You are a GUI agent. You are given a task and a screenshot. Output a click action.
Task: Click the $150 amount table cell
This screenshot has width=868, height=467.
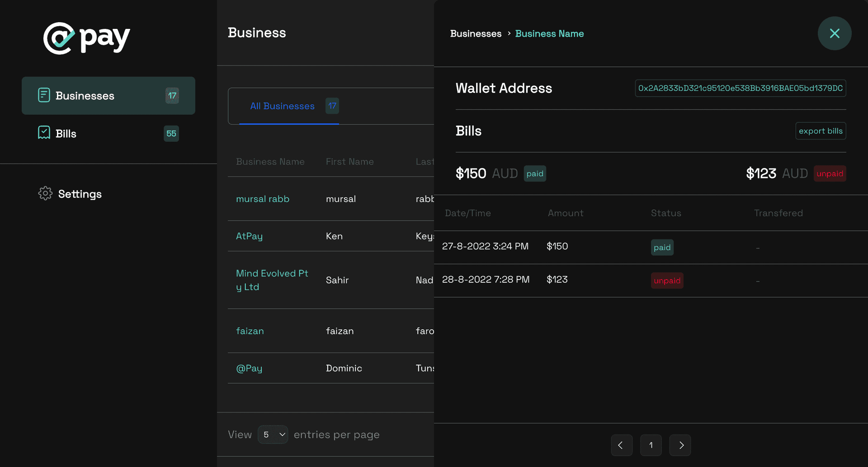557,246
